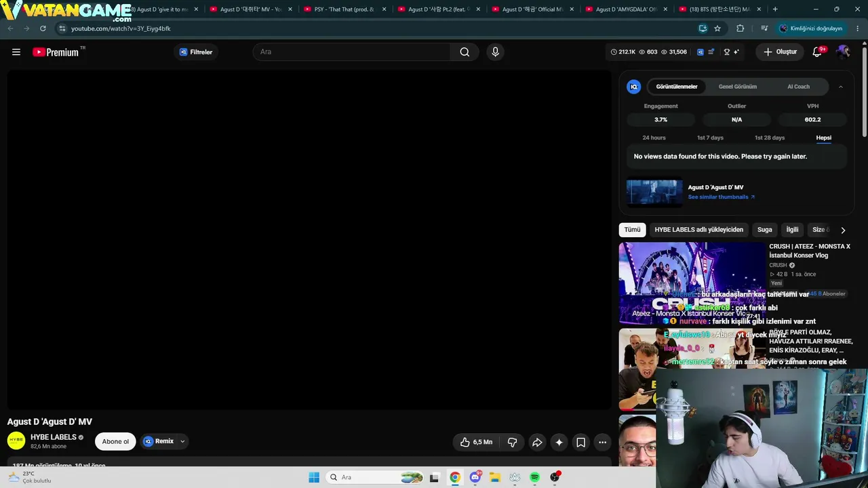Screen dimensions: 868x488
Task: Open Chrome extensions puzzle icon
Action: 741,28
